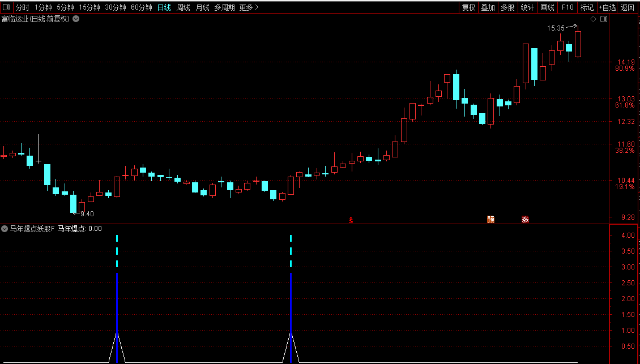Screen dimensions: 640x364
Task: Click the lowest cyan candlestick at 9.40
Action: (73, 203)
